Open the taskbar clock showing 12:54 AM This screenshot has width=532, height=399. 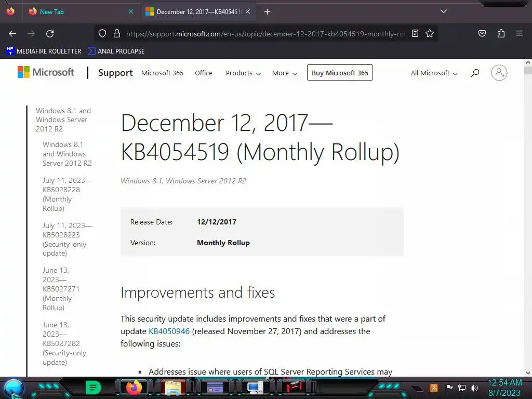click(x=504, y=388)
